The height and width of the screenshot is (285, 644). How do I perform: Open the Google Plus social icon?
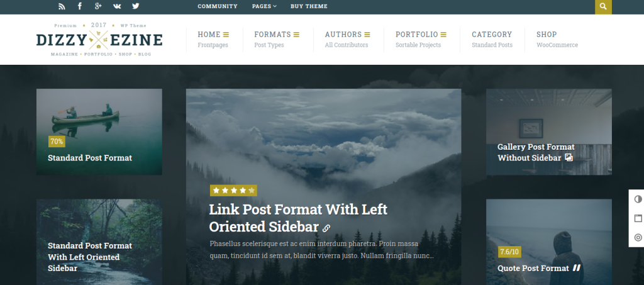(97, 6)
